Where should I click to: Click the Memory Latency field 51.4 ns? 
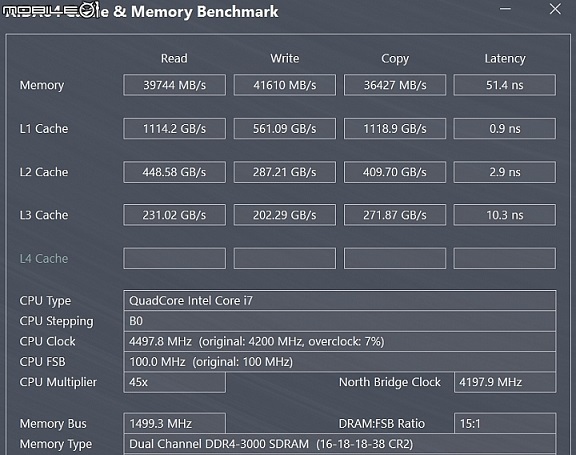pos(505,85)
